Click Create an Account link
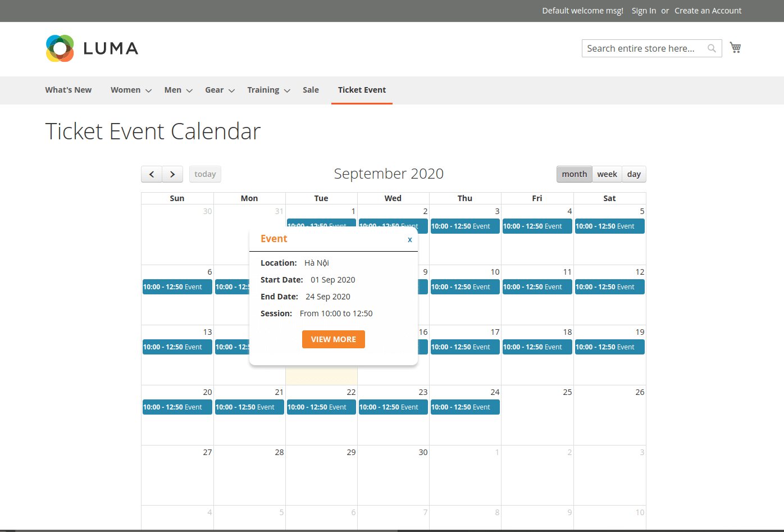The width and height of the screenshot is (784, 532). pos(708,11)
